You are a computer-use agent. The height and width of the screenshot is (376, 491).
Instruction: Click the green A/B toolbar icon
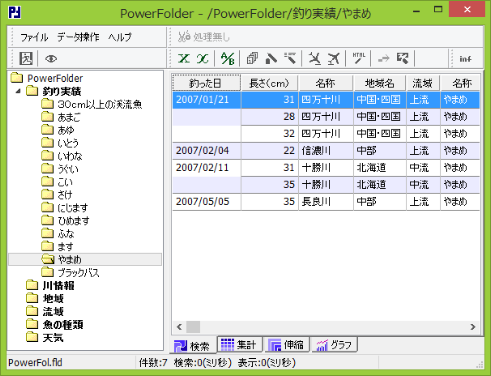tap(227, 59)
